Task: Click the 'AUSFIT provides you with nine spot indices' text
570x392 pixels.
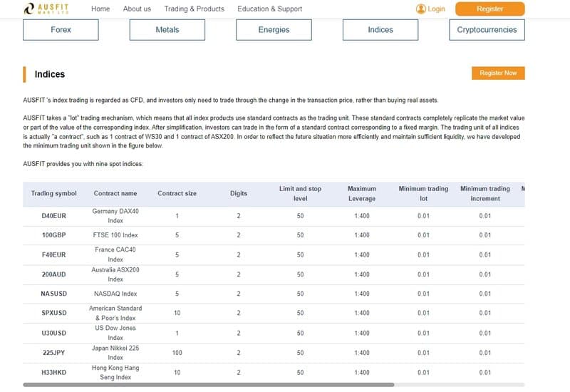Action: point(83,164)
